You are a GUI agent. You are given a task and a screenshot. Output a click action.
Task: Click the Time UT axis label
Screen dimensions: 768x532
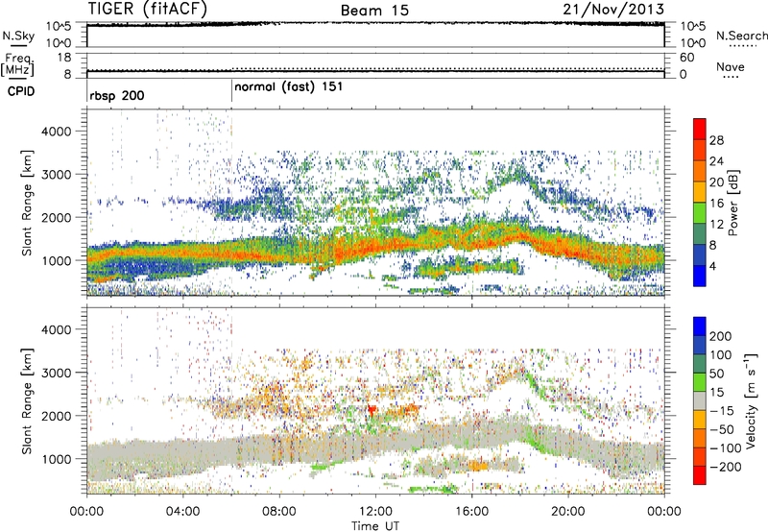[375, 525]
